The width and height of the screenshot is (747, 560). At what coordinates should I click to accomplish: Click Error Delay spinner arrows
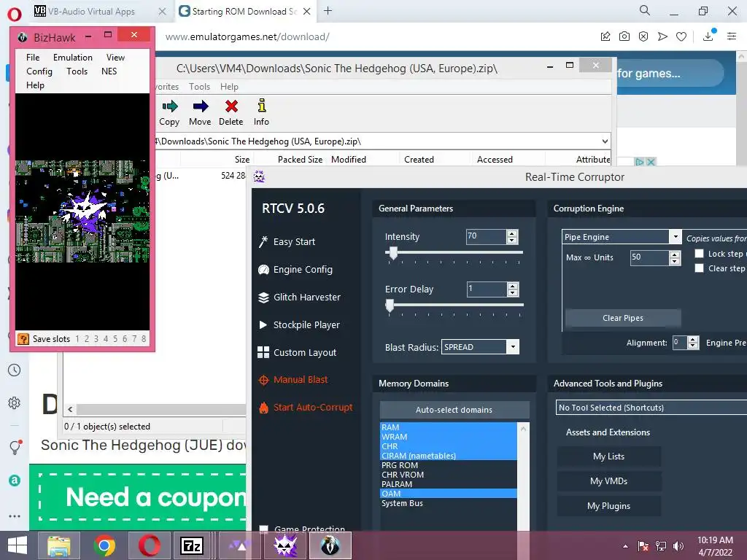point(513,289)
